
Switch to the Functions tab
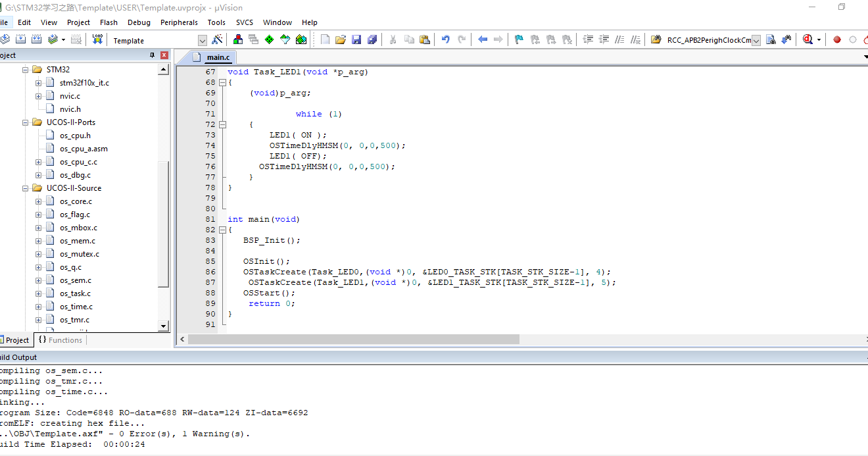[x=60, y=340]
